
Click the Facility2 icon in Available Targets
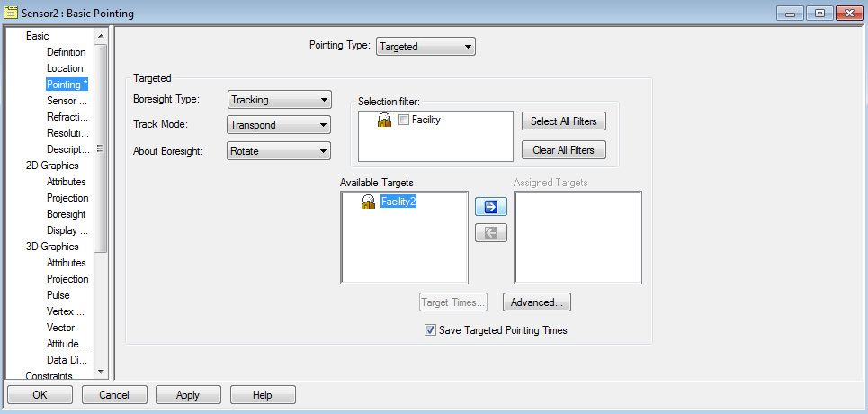point(368,202)
